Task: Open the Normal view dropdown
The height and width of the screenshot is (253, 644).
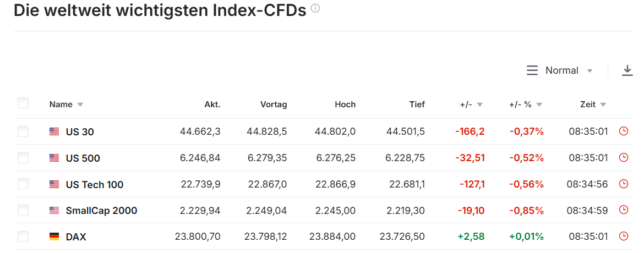Action: (x=560, y=70)
